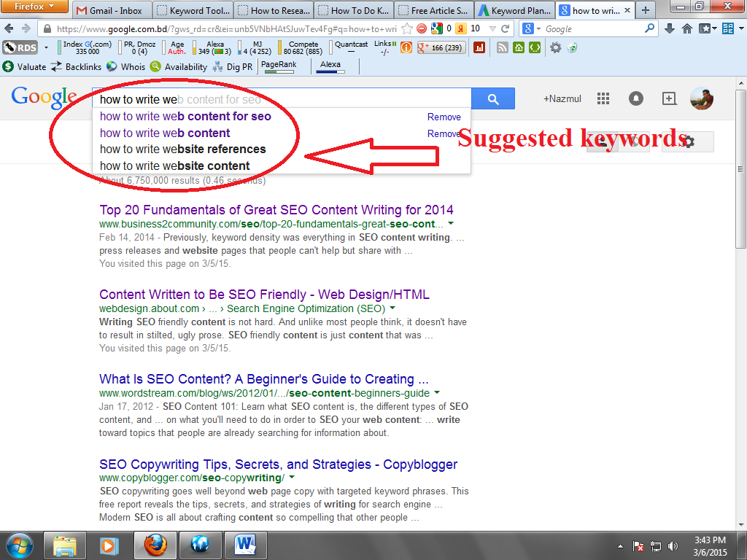
Task: Click the RDS SEO toolbar logo
Action: click(20, 47)
